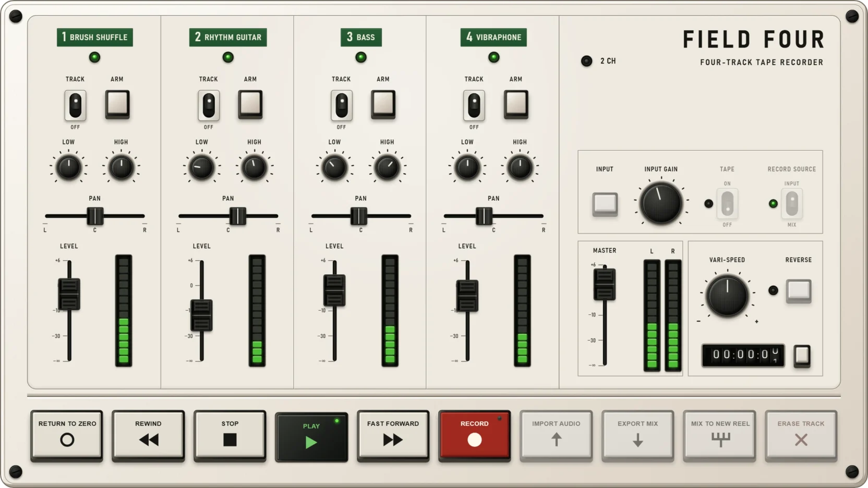Click the level fader on Bass
The width and height of the screenshot is (868, 488).
(x=334, y=290)
